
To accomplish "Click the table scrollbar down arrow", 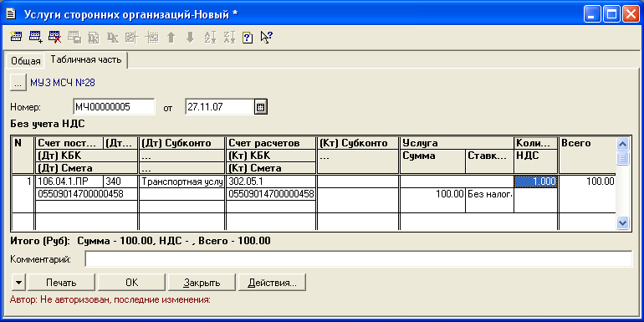I will (622, 222).
